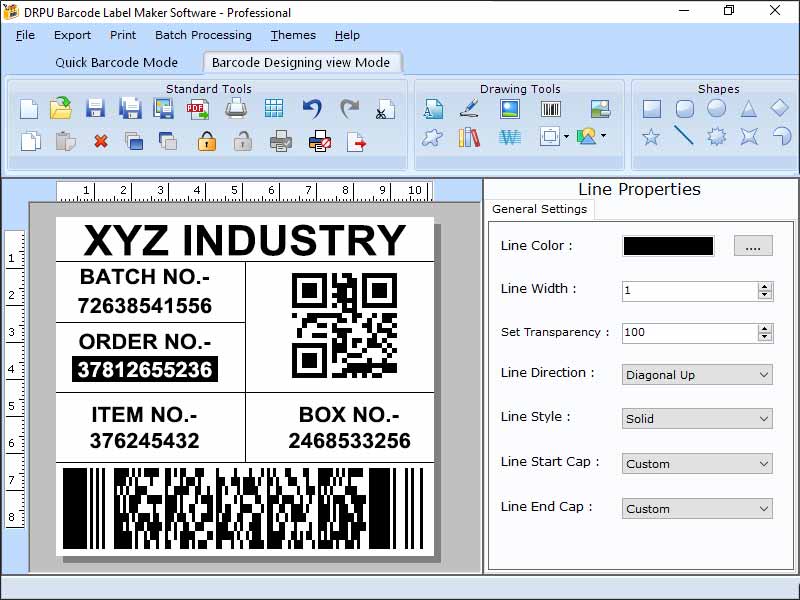Select the signature pen drawing tool
800x600 pixels.
[x=469, y=108]
